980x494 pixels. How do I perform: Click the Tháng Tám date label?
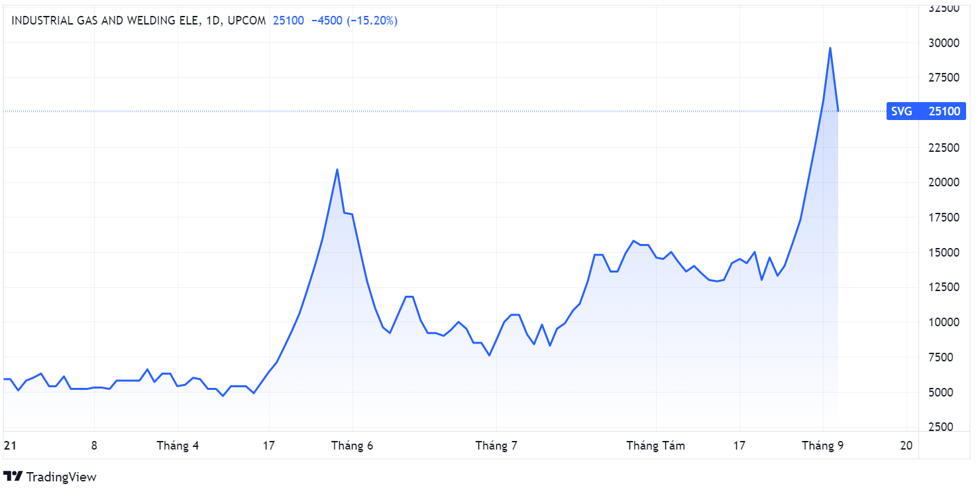pos(655,446)
